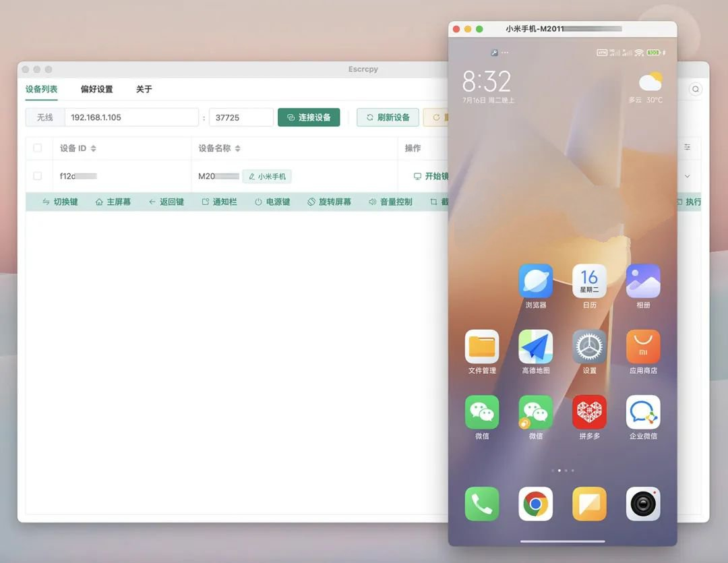Launch the 高德地图 maps app
This screenshot has width=728, height=563.
535,347
